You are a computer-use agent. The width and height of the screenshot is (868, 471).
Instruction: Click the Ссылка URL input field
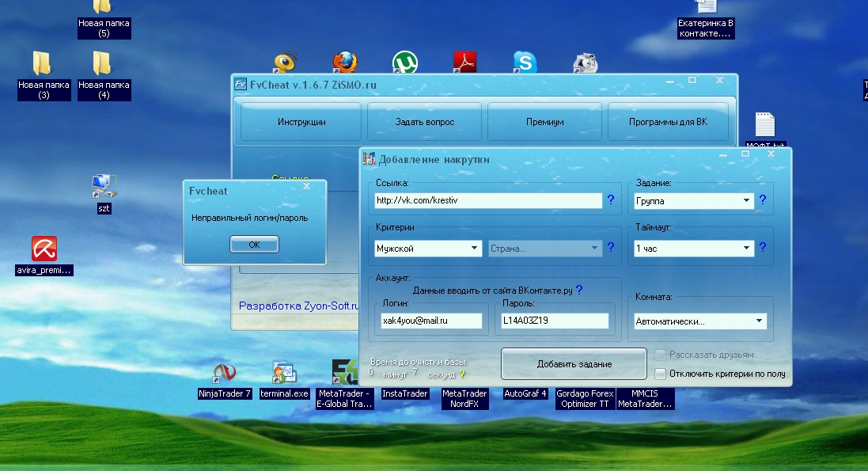click(x=488, y=200)
